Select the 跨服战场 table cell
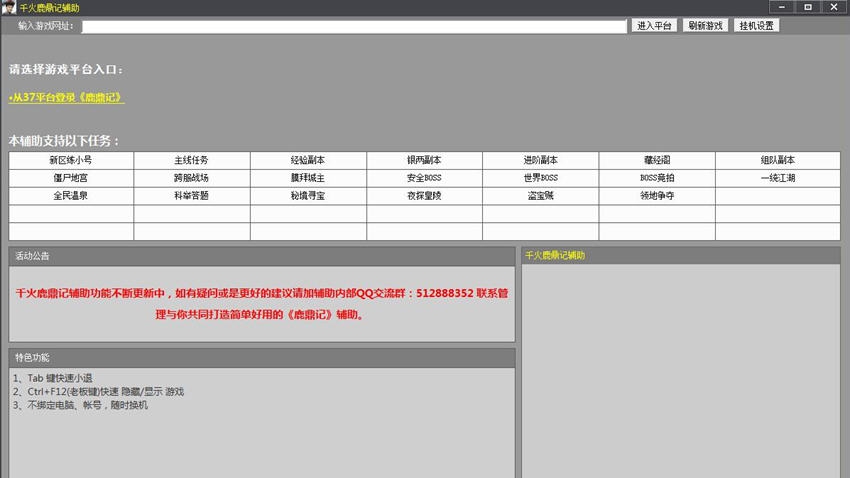850x478 pixels. tap(191, 178)
